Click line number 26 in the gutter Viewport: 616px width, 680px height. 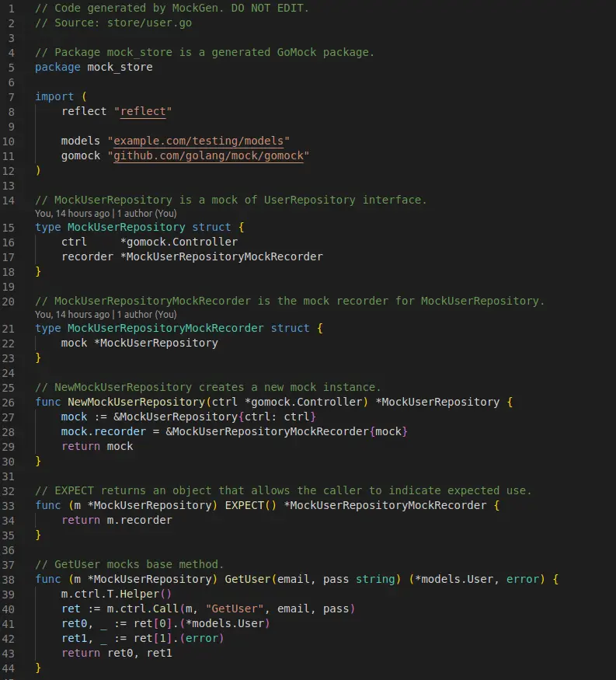(x=9, y=403)
